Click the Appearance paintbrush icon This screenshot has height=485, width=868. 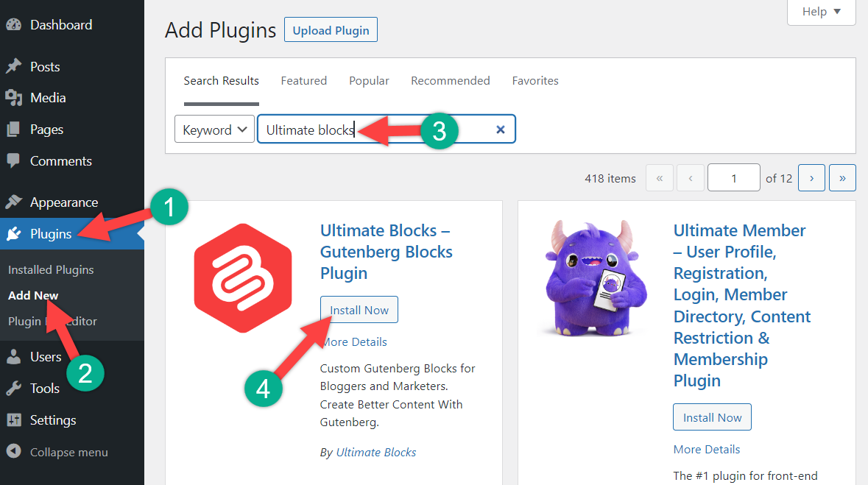tap(14, 202)
